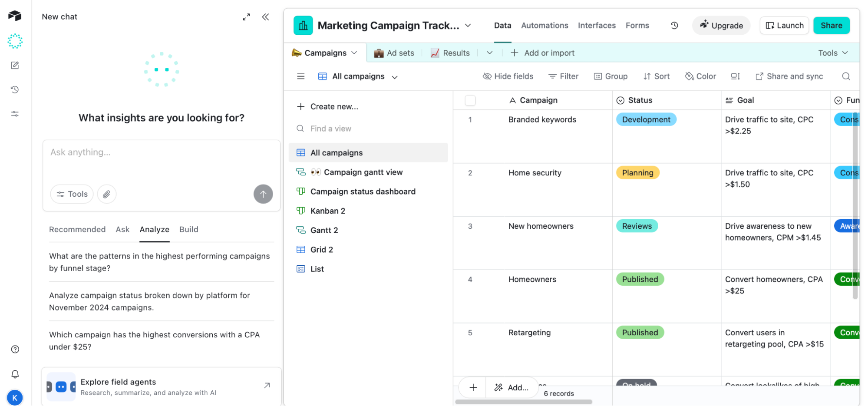Click the Hide fields icon
The image size is (868, 406).
point(487,76)
